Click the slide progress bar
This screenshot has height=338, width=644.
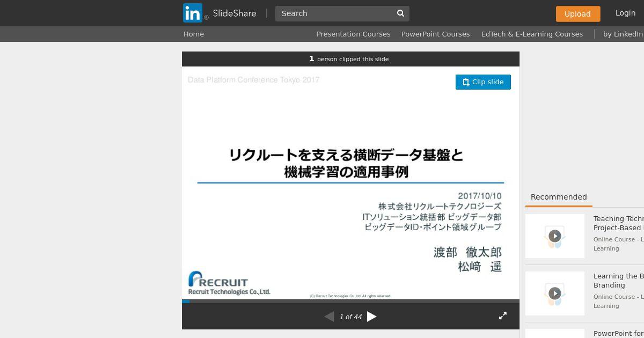(x=350, y=302)
